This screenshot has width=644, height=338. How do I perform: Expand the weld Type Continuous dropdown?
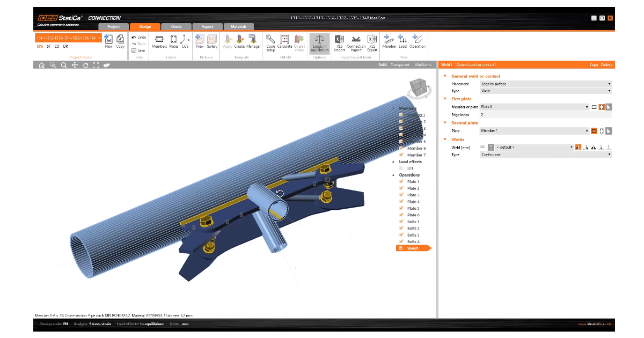pos(545,155)
